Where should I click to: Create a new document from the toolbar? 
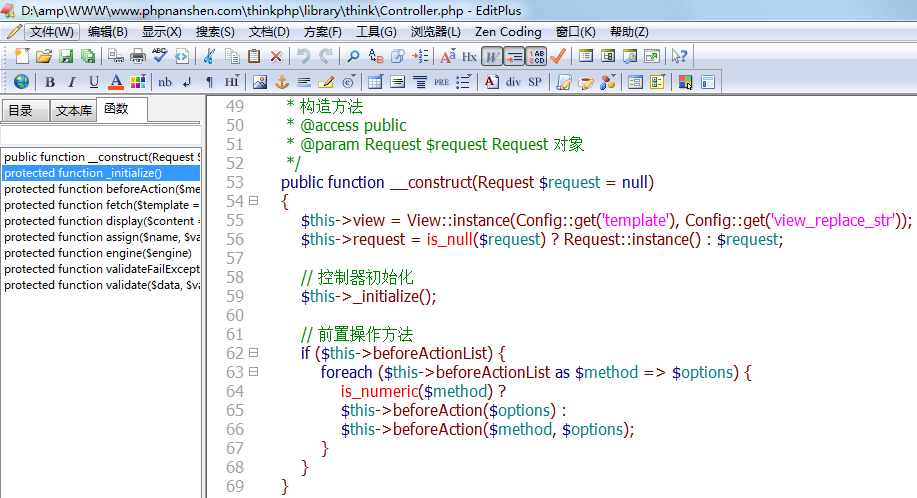22,56
